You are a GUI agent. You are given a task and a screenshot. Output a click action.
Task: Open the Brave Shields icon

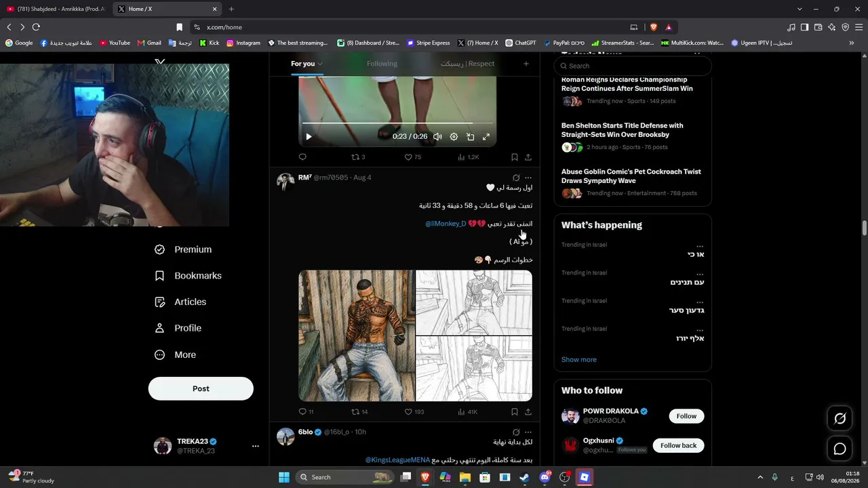tap(654, 27)
